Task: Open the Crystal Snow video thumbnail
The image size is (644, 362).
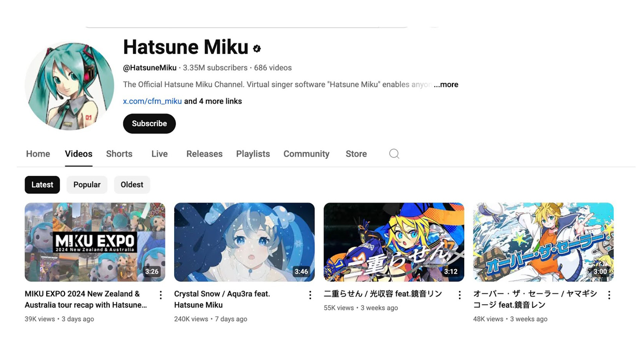Action: [244, 242]
